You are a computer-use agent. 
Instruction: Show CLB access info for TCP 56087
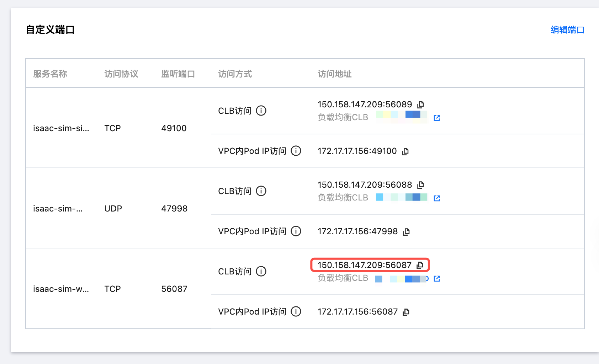pos(261,271)
